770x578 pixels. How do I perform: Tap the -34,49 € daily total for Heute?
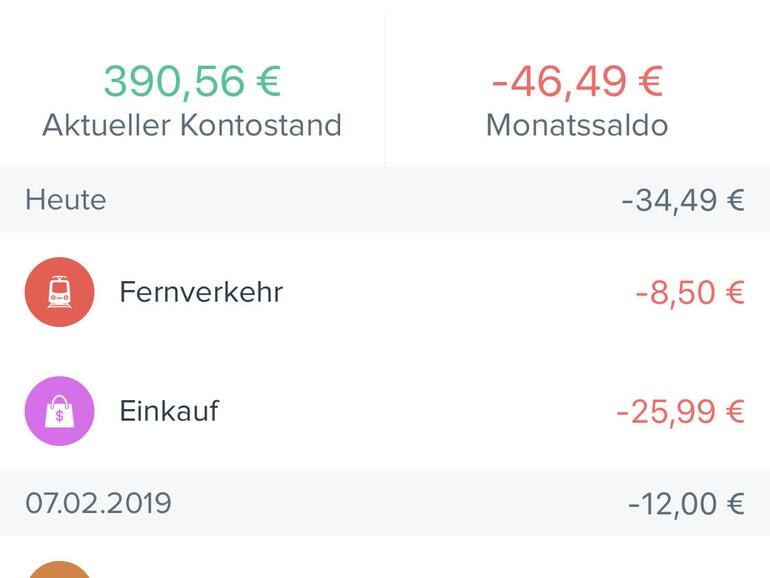pos(683,200)
